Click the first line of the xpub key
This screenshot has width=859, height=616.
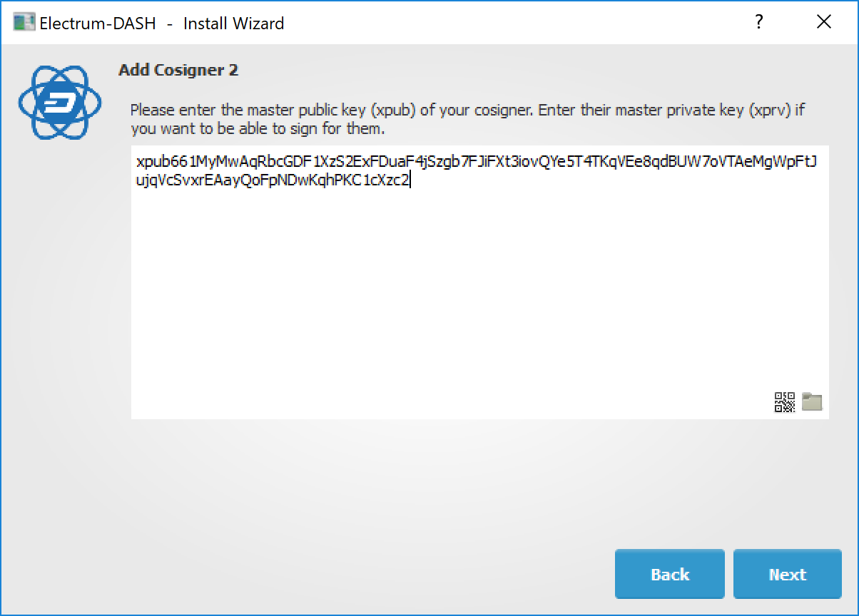[476, 162]
